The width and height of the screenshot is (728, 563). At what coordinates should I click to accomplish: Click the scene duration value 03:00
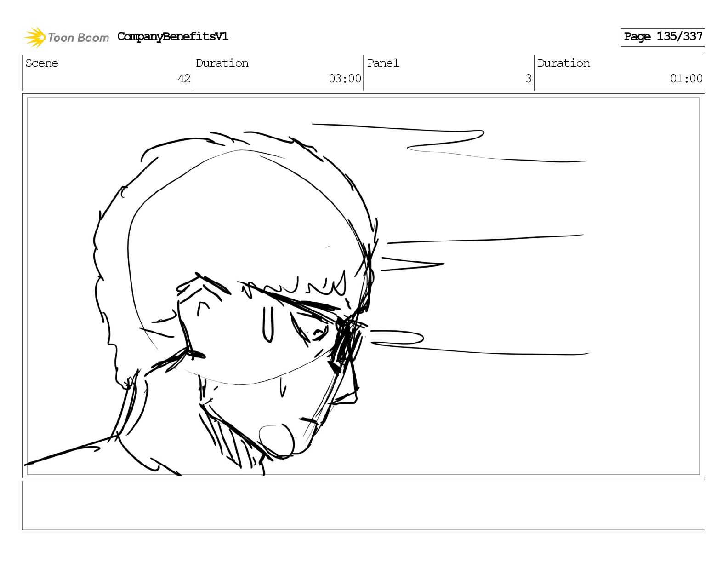point(345,79)
